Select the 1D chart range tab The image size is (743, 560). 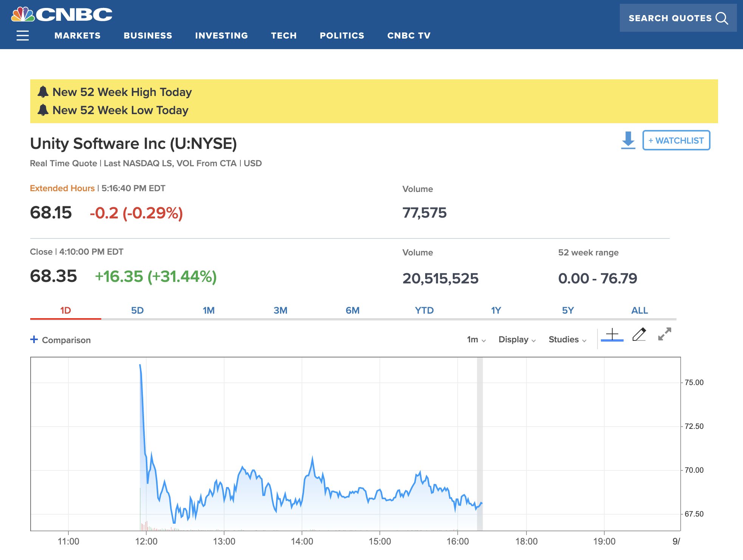[66, 311]
